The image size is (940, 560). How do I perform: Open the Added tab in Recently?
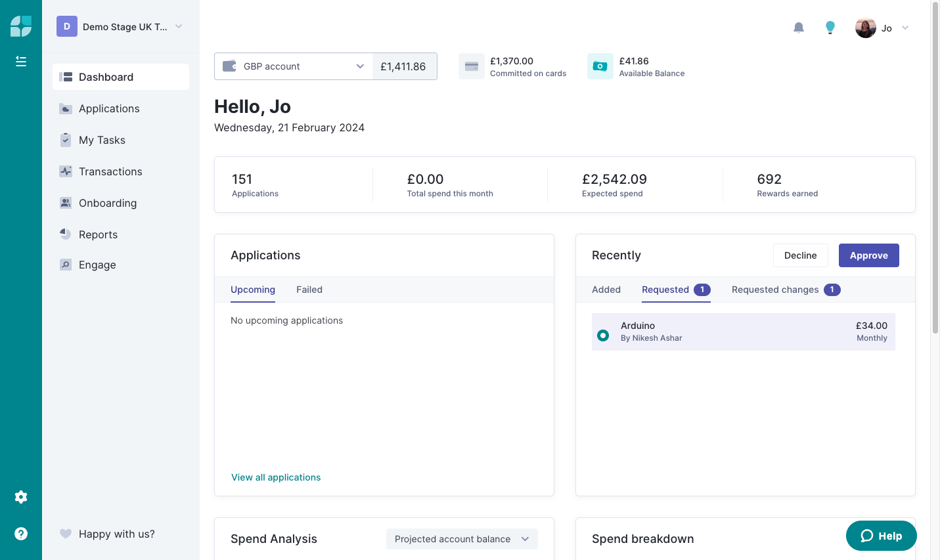(606, 290)
